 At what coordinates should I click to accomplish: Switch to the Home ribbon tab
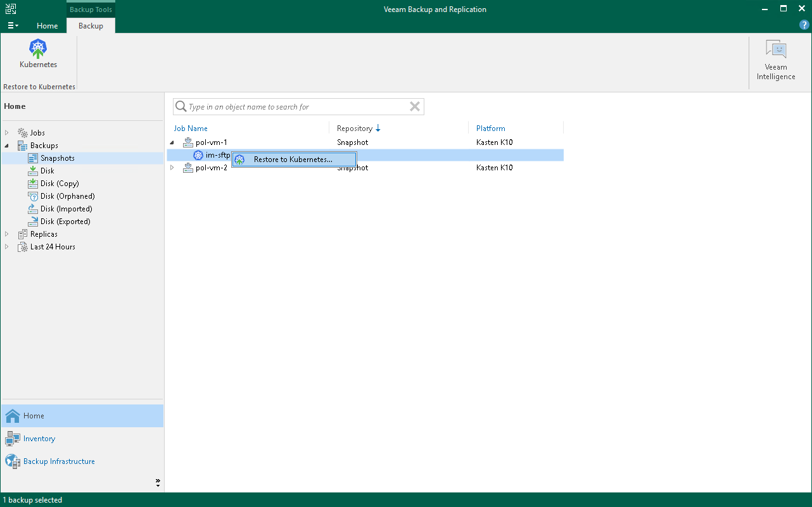[48, 26]
